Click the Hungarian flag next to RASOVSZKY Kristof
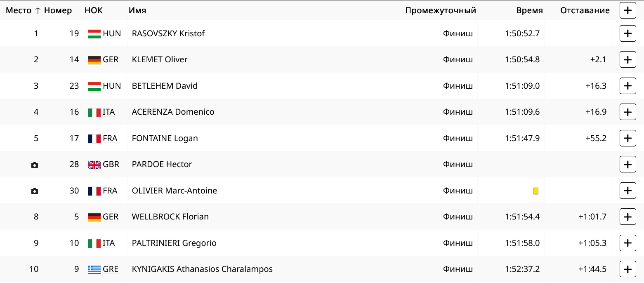Viewport: 644px width, 283px height. tap(93, 33)
